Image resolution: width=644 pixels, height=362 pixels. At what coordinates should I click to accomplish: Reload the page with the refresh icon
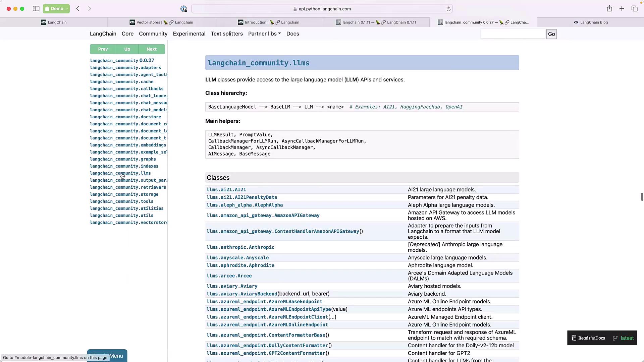[x=448, y=9]
